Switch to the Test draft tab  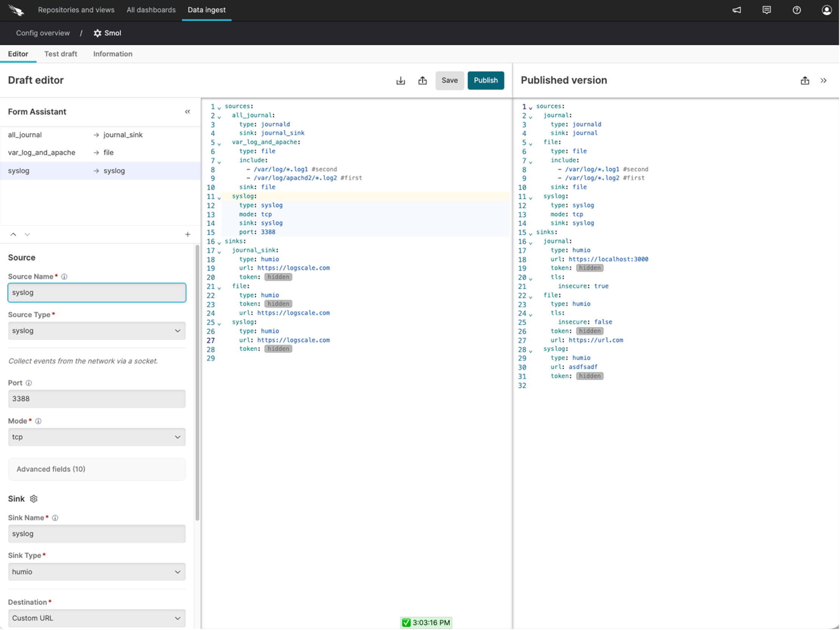pyautogui.click(x=61, y=54)
